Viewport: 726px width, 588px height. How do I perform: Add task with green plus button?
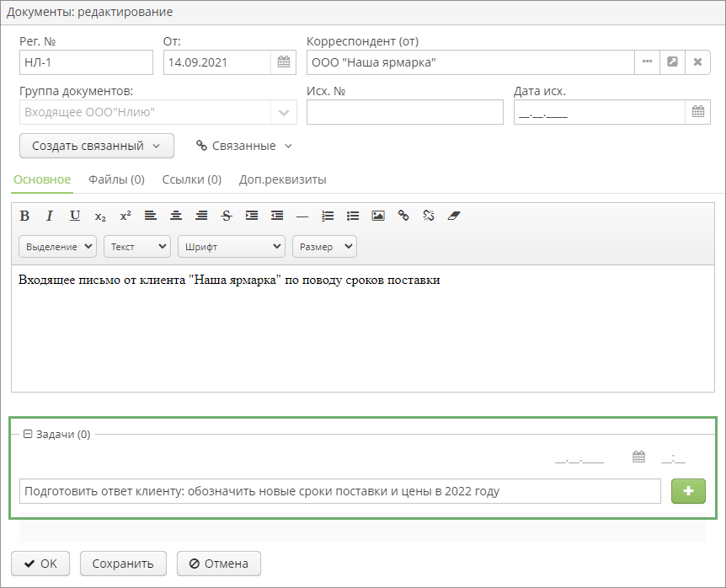pos(688,491)
